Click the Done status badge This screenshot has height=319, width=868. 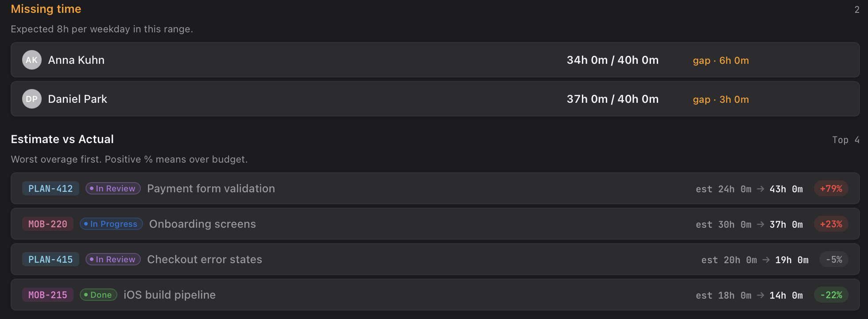(x=98, y=295)
